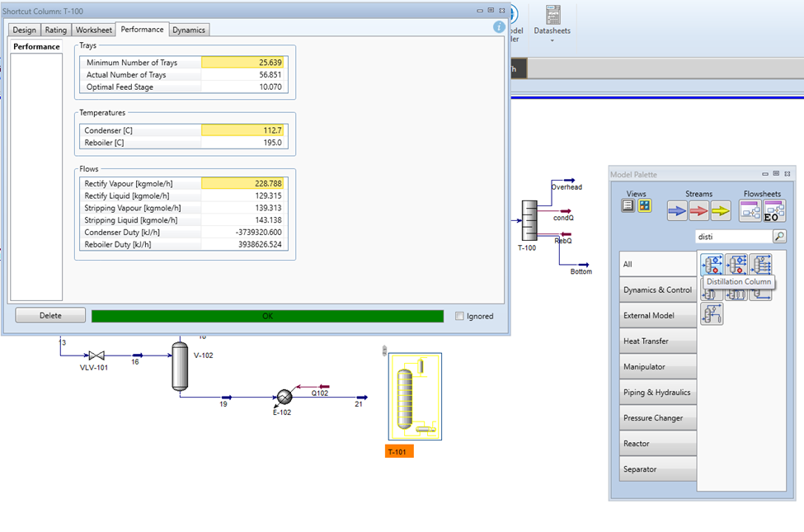
Task: Open Reactor palette category
Action: 658,443
